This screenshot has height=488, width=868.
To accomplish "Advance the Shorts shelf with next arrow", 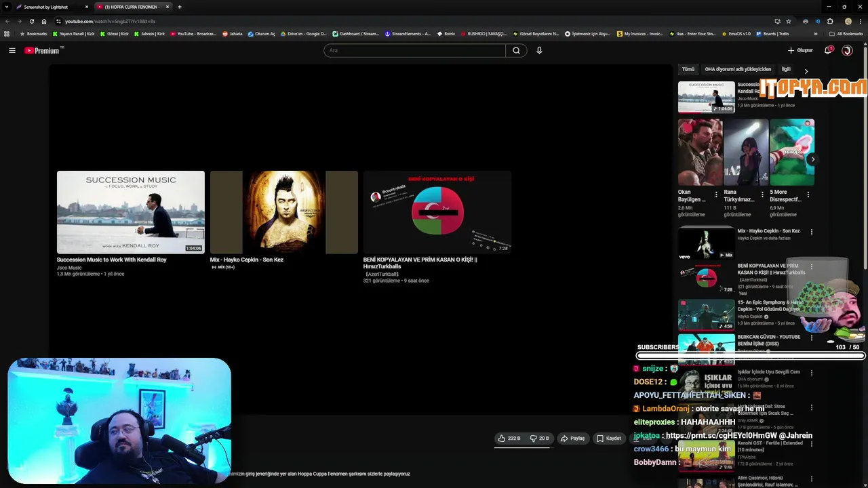I will pos(812,159).
